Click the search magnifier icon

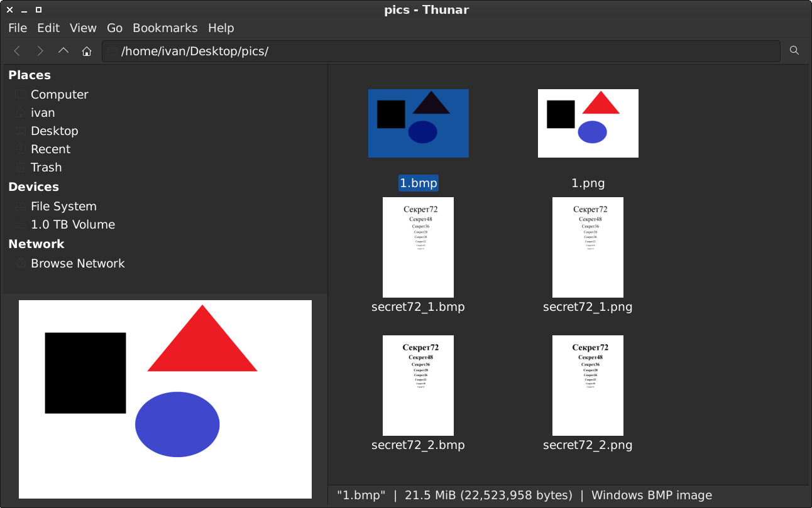(794, 51)
